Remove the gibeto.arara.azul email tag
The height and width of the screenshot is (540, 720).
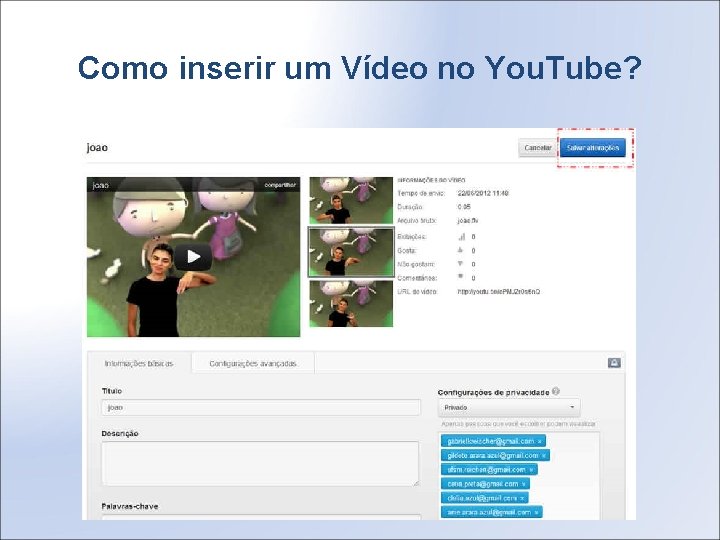tap(544, 456)
